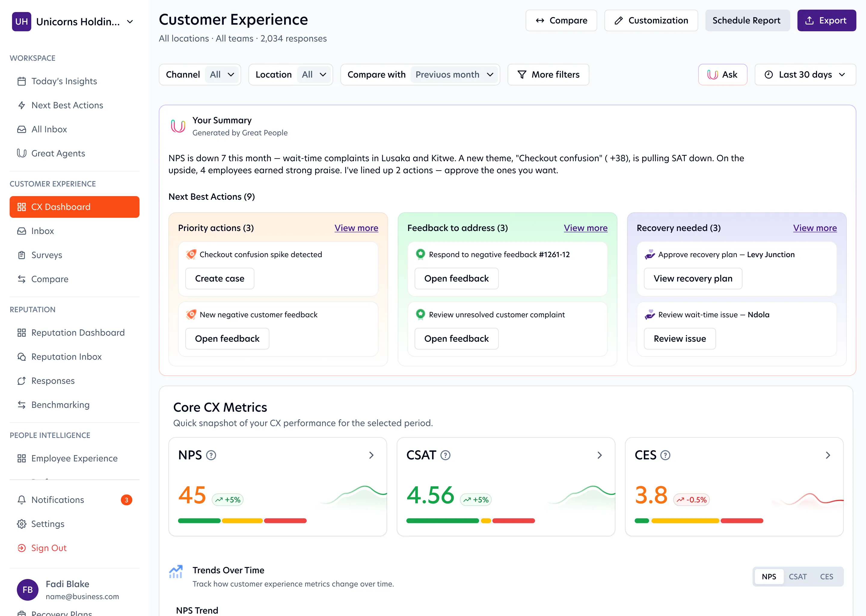Open the Last 30 days date dropdown
This screenshot has width=866, height=616.
[805, 75]
